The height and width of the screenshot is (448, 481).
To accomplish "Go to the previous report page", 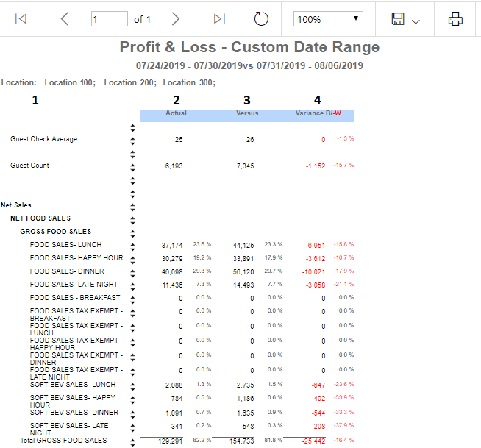I will click(x=65, y=19).
